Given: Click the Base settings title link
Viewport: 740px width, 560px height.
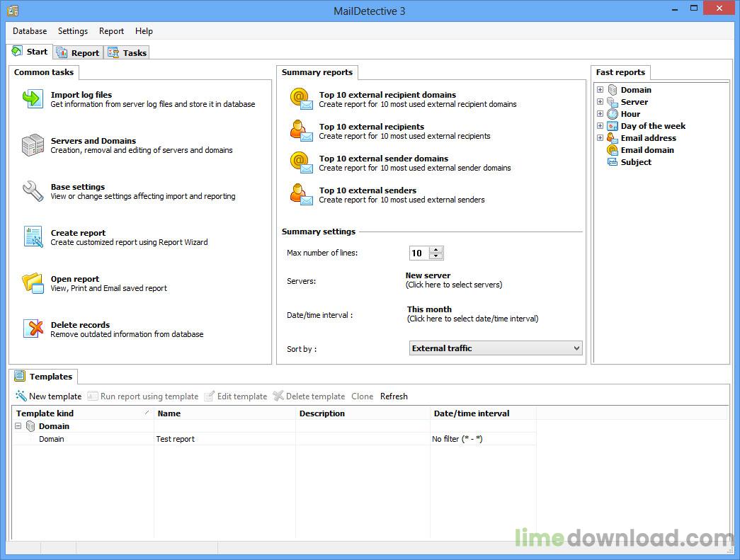Looking at the screenshot, I should 78,187.
